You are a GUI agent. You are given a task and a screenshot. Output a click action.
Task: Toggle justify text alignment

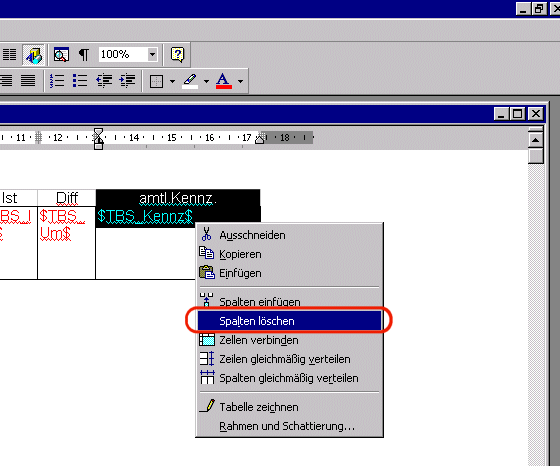pos(28,81)
